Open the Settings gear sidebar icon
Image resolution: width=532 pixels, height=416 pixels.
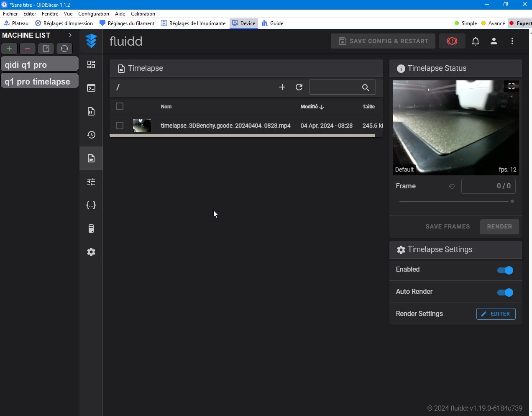tap(91, 252)
